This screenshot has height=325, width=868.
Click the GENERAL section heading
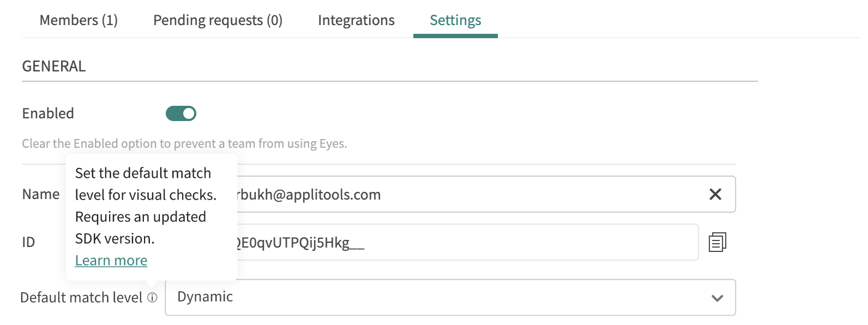coord(54,67)
